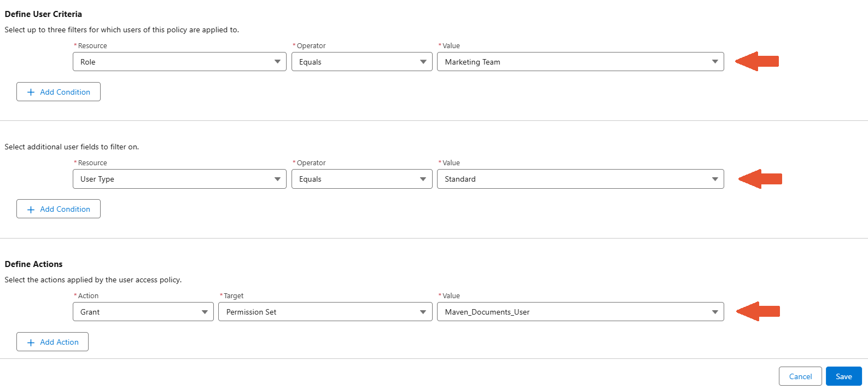868x389 pixels.
Task: Open the Role resource dropdown
Action: tap(179, 62)
